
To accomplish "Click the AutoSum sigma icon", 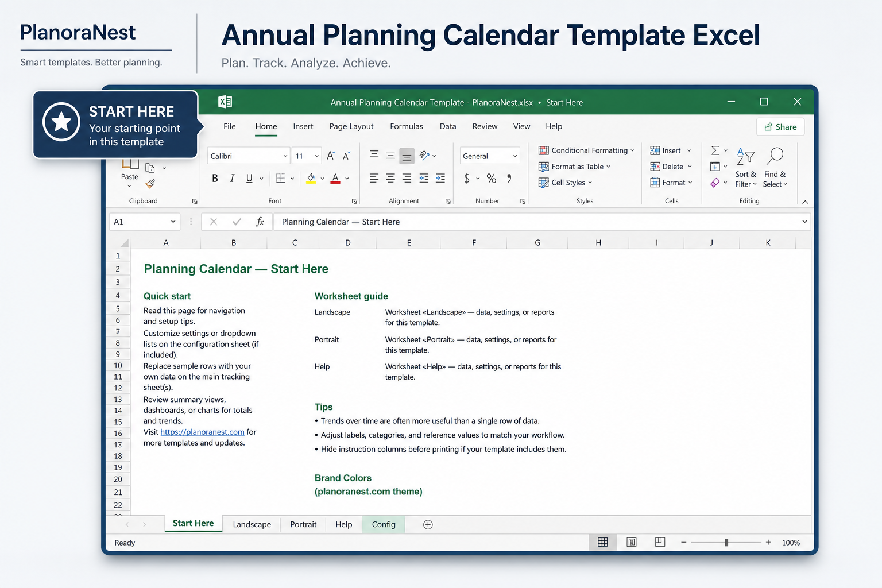I will point(715,150).
